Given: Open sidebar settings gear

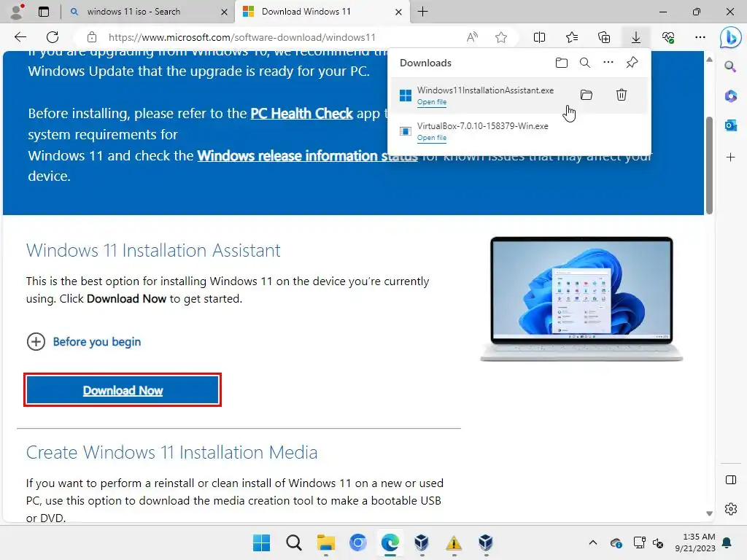Looking at the screenshot, I should tap(730, 509).
